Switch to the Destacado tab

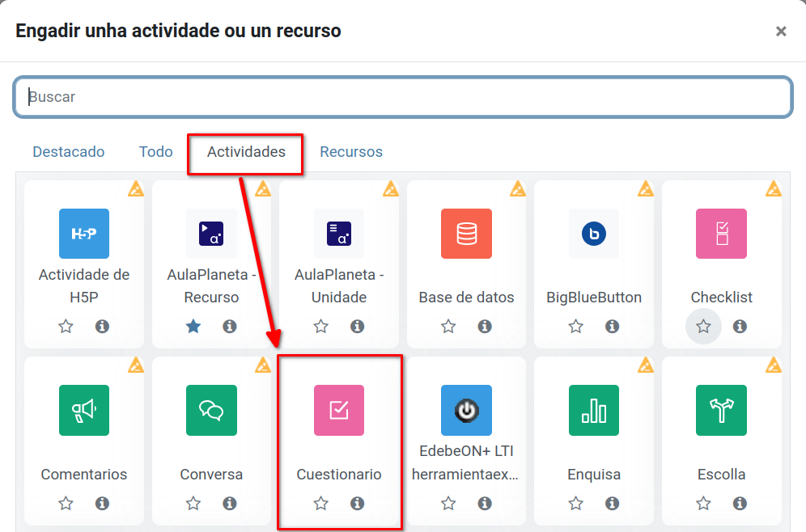(69, 152)
